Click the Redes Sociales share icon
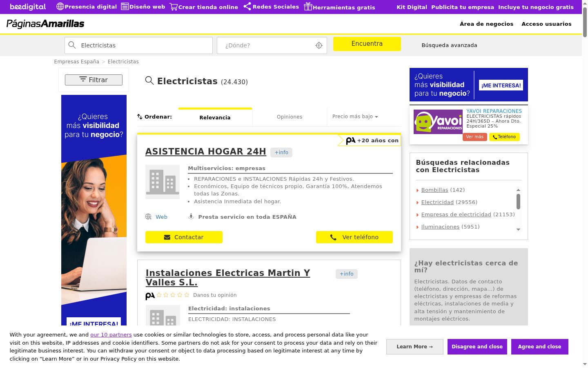588x368 pixels. pyautogui.click(x=247, y=7)
